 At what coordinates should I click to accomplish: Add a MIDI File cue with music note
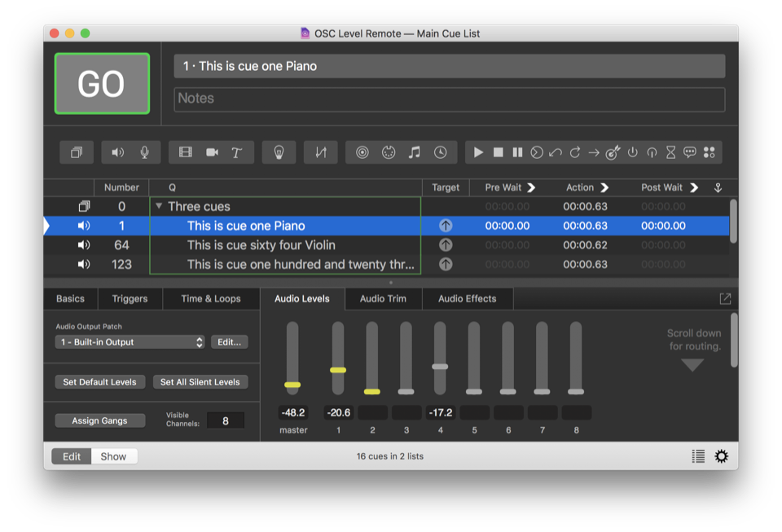point(415,152)
